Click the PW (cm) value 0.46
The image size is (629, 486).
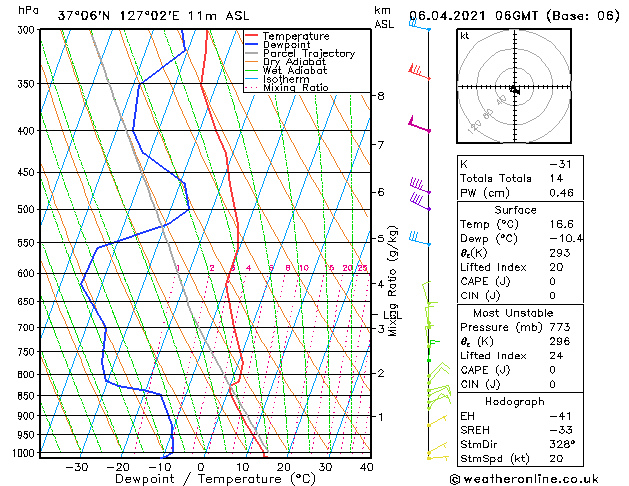click(561, 193)
